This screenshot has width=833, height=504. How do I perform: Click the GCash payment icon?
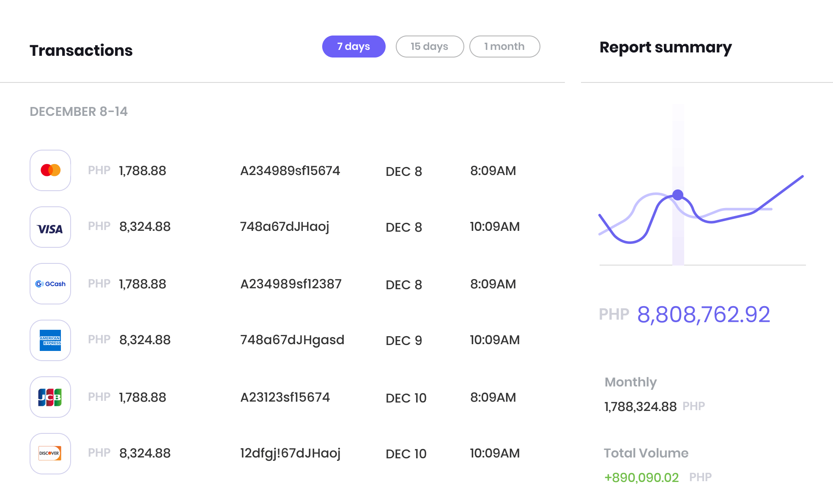50,284
